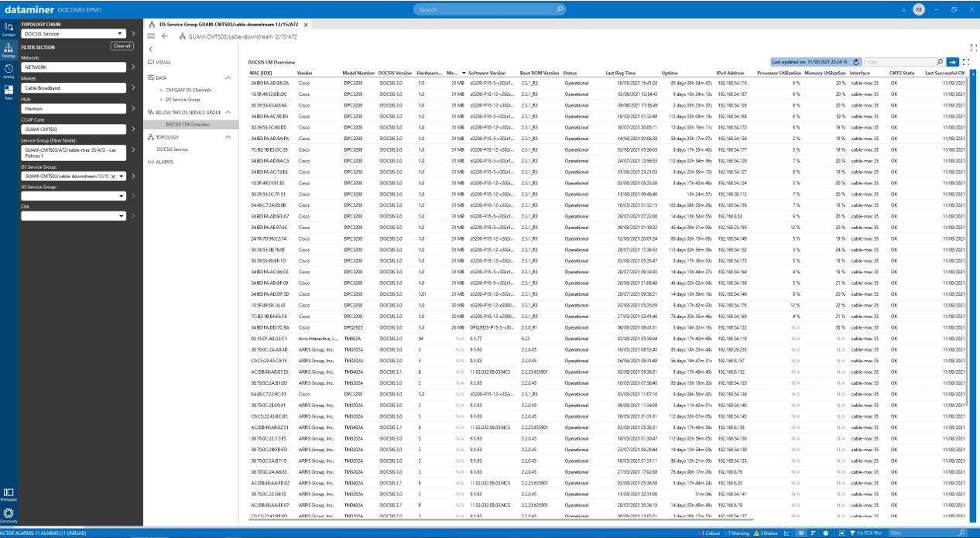This screenshot has height=538, width=980.
Task: Select the sorted bars view icon in the footer
Action: [814, 533]
